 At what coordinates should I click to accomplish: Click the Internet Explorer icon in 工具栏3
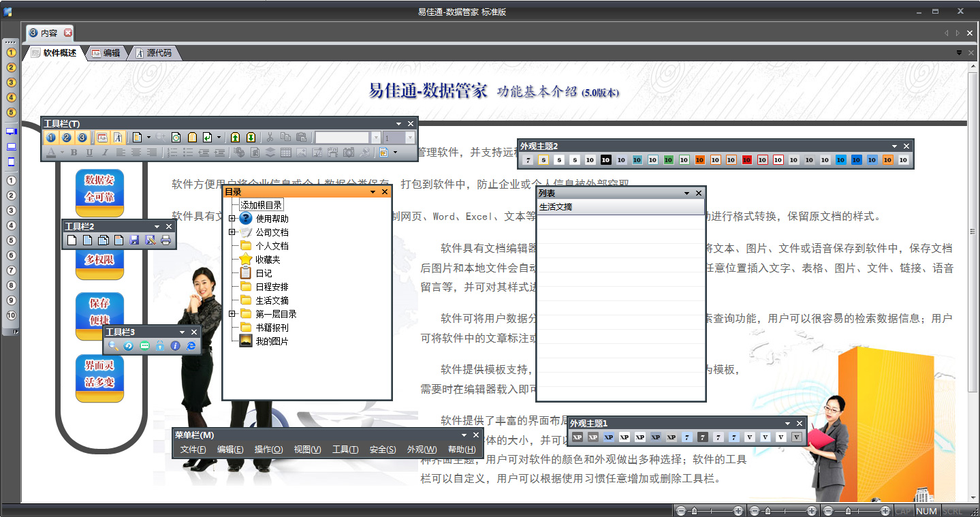191,346
